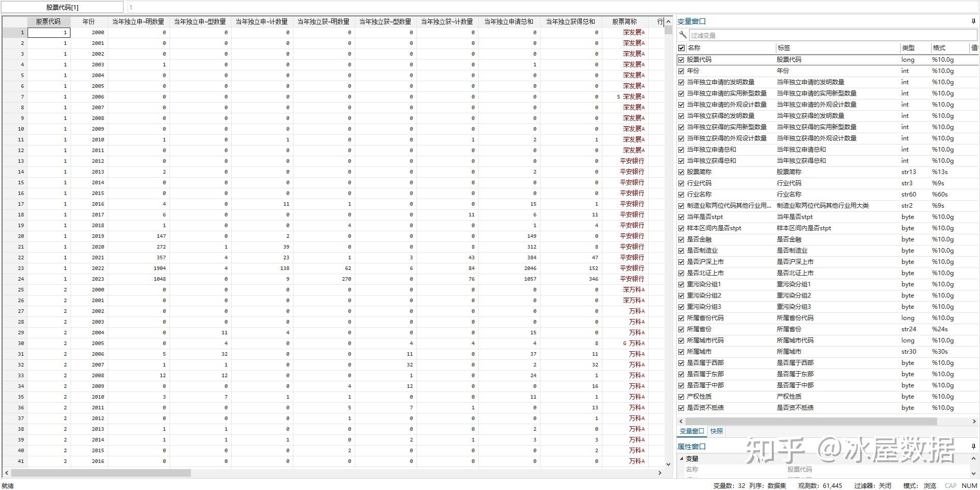Switch to the 快照 tab

point(717,431)
